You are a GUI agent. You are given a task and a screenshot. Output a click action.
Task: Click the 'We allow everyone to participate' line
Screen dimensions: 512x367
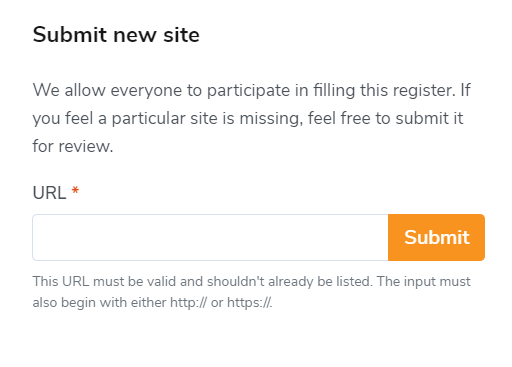252,90
